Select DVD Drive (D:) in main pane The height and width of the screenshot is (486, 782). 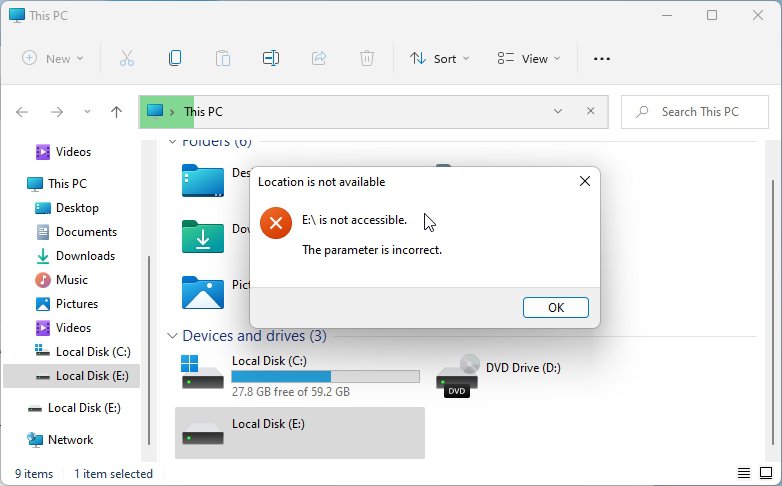pyautogui.click(x=499, y=375)
